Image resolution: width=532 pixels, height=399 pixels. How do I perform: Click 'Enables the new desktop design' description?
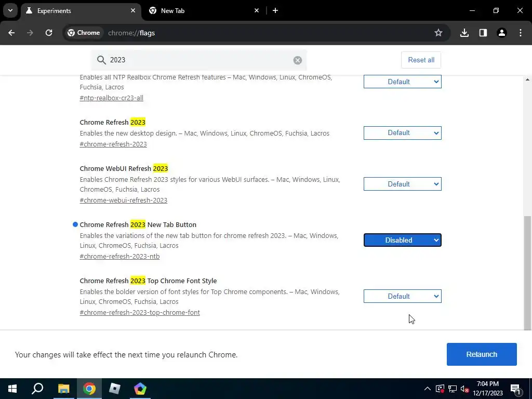coord(204,134)
